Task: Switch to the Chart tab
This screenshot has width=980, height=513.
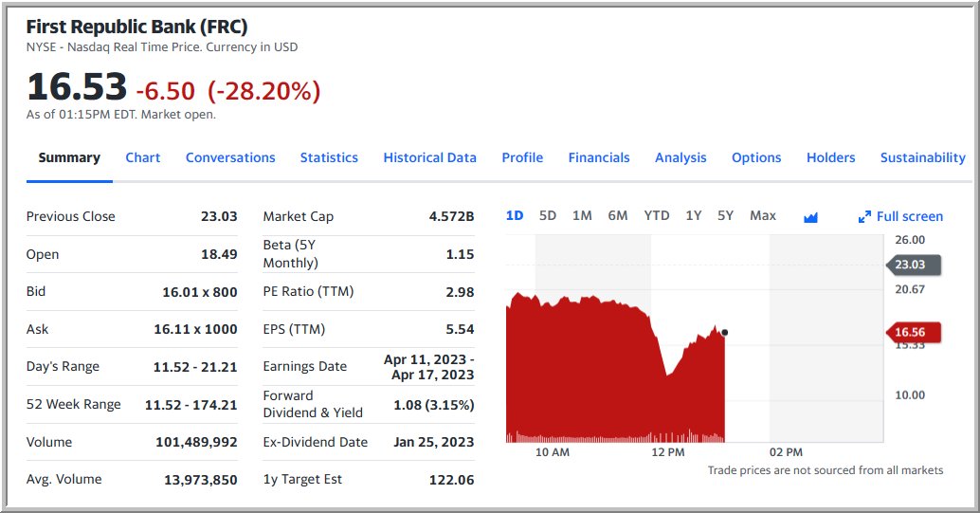Action: [143, 157]
